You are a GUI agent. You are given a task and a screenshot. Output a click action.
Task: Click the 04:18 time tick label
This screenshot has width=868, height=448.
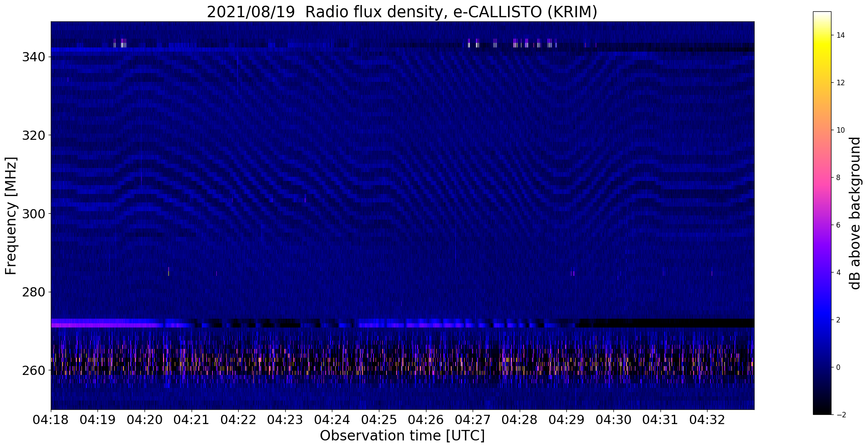(x=51, y=420)
